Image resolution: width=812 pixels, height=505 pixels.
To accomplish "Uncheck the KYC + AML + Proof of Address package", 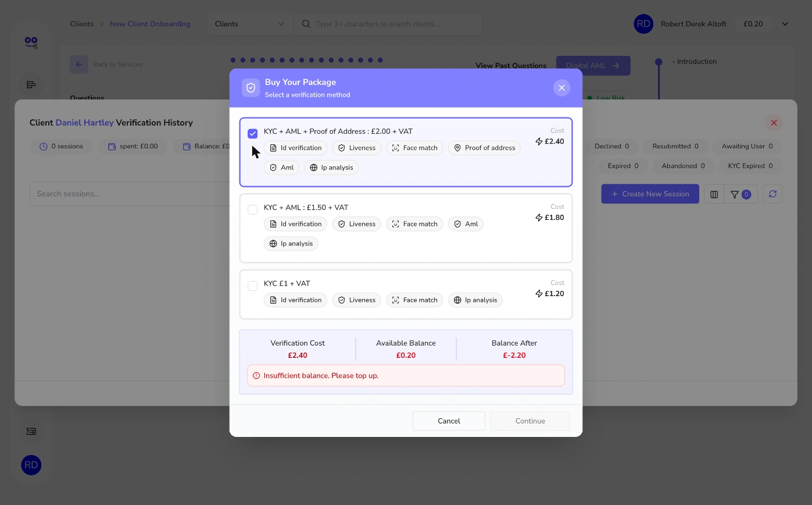I will (252, 134).
